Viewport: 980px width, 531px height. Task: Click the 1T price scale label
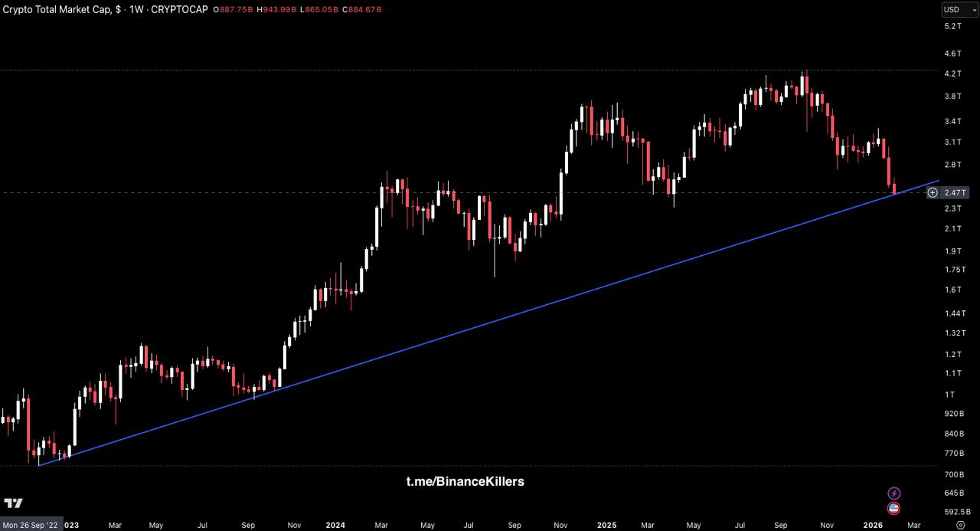click(x=949, y=395)
